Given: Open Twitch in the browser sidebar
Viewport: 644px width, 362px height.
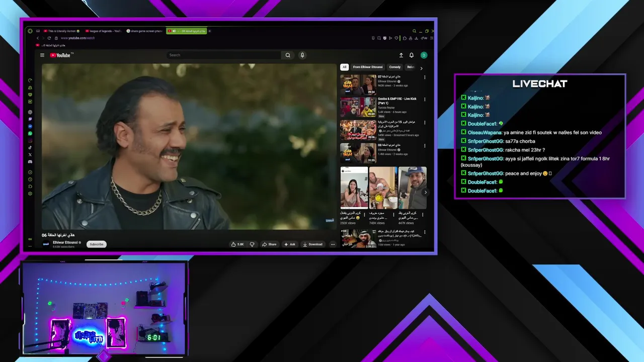Looking at the screenshot, I should pos(30,119).
